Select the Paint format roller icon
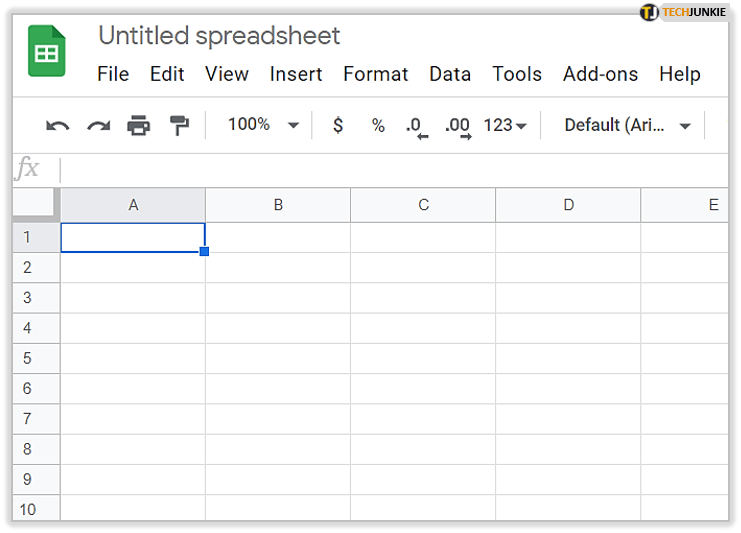 coord(179,126)
